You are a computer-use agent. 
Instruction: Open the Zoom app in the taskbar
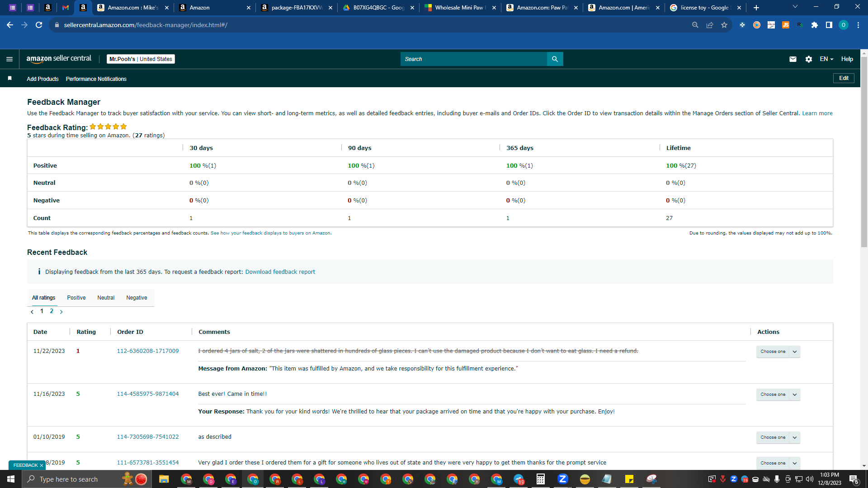pos(563,479)
